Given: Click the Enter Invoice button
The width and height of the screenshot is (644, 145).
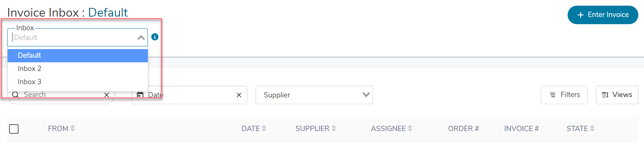Looking at the screenshot, I should click(603, 15).
